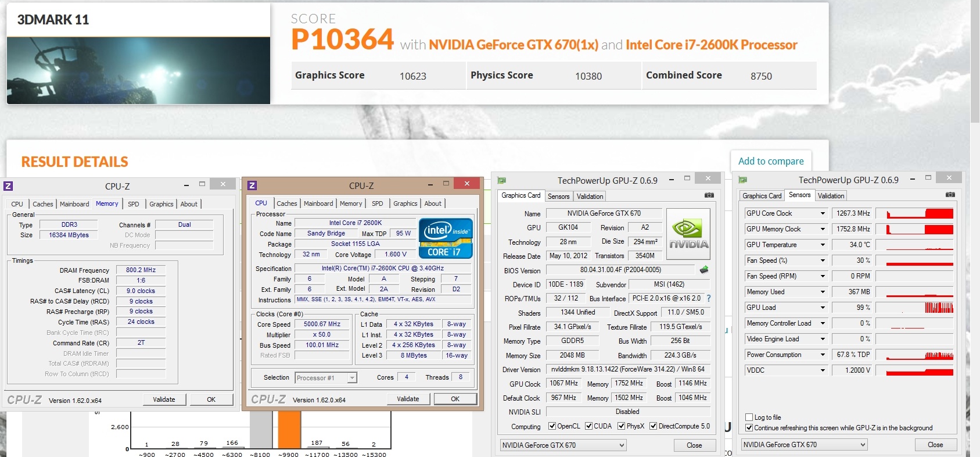The width and height of the screenshot is (980, 457).
Task: Click the 3DMark 11 submarine thumbnail image
Action: [139, 71]
